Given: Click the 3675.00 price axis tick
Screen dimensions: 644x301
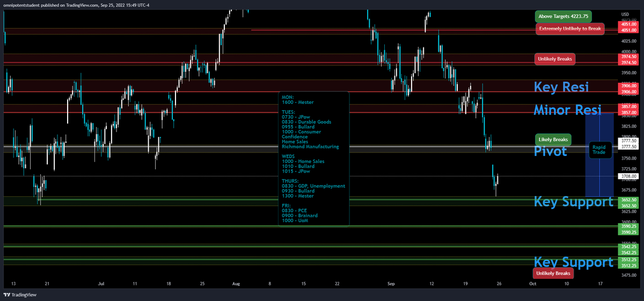Looking at the screenshot, I should (x=628, y=190).
